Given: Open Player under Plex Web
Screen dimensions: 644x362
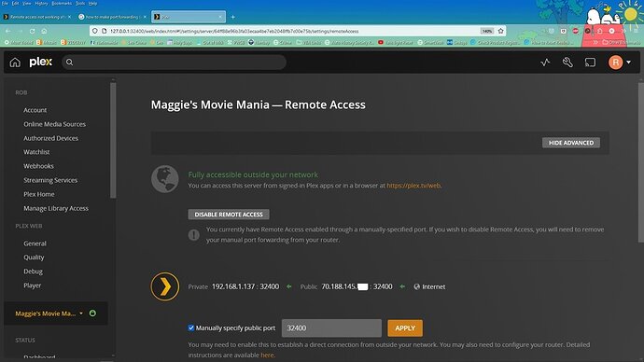Looking at the screenshot, I should tap(32, 285).
